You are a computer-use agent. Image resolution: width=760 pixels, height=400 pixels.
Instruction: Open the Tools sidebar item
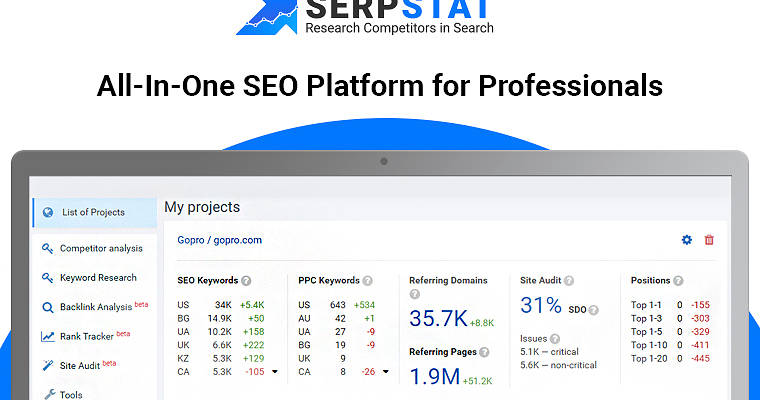pyautogui.click(x=70, y=394)
